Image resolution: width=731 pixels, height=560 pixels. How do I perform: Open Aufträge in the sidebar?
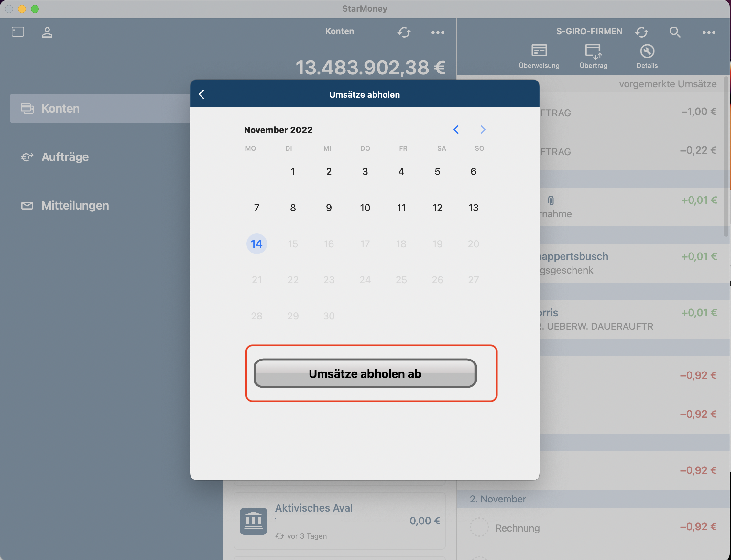pos(65,157)
